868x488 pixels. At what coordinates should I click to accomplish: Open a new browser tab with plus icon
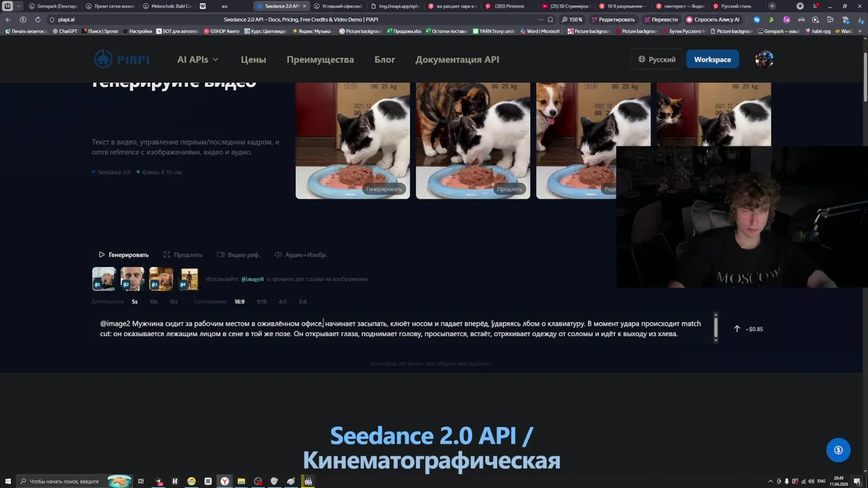coord(772,6)
